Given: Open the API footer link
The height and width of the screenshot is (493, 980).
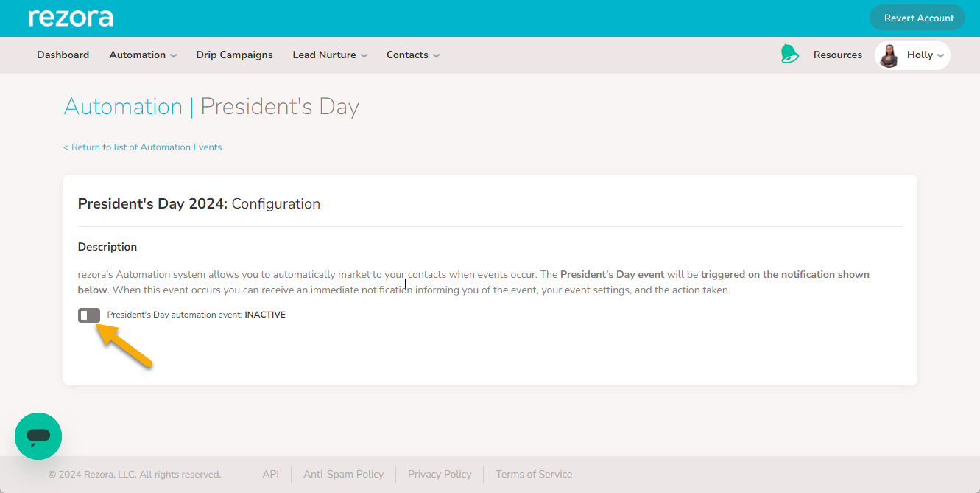Looking at the screenshot, I should click(270, 475).
